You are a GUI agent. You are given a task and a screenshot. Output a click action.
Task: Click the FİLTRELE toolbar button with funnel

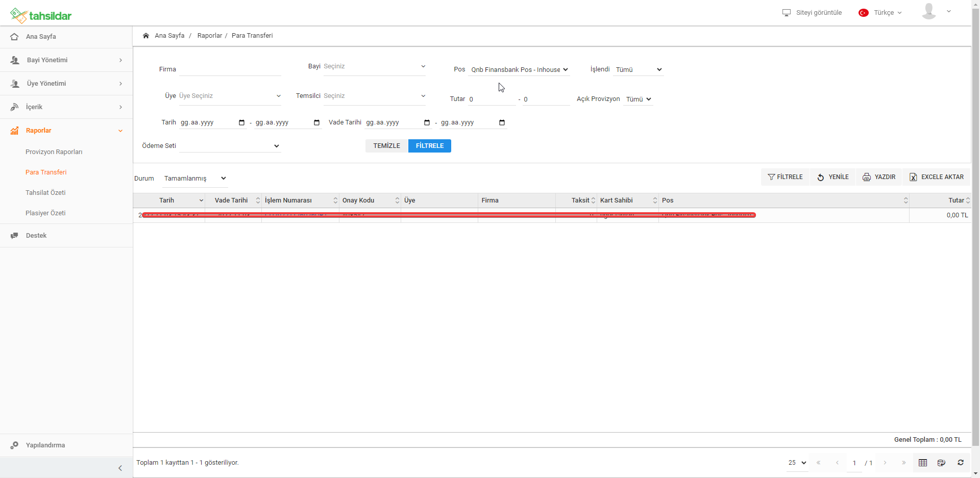[x=785, y=177]
